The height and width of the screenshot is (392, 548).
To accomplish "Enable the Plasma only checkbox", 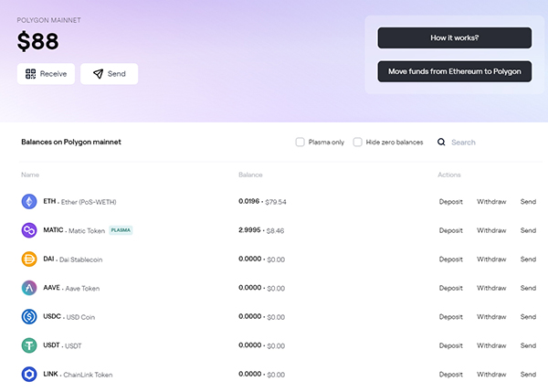I will tap(300, 142).
